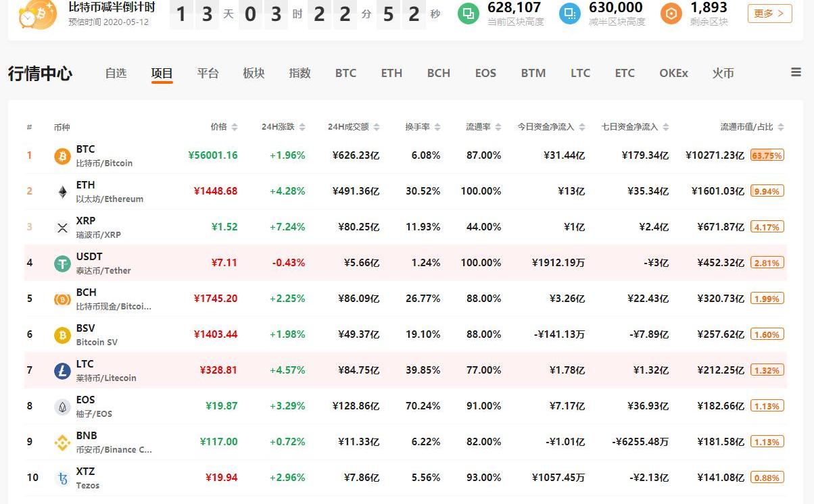Sort by 24H涨跌 column arrows

point(302,127)
